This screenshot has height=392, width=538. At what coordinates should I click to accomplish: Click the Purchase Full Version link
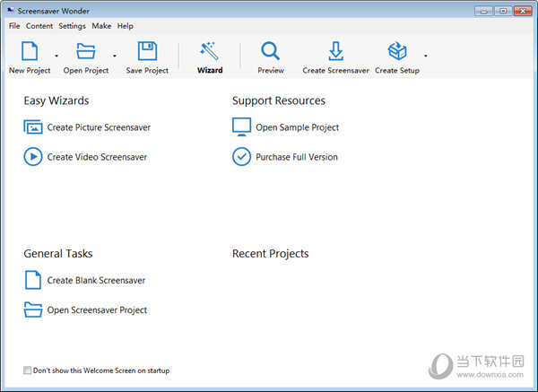[297, 157]
